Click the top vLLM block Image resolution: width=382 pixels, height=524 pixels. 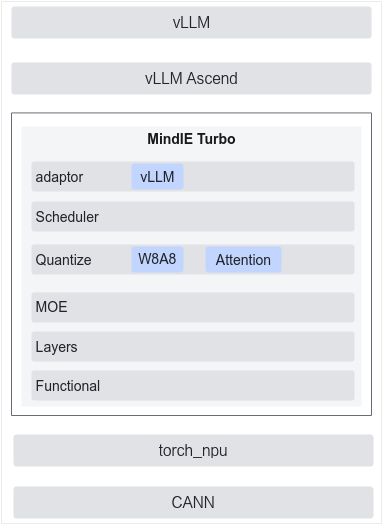191,22
